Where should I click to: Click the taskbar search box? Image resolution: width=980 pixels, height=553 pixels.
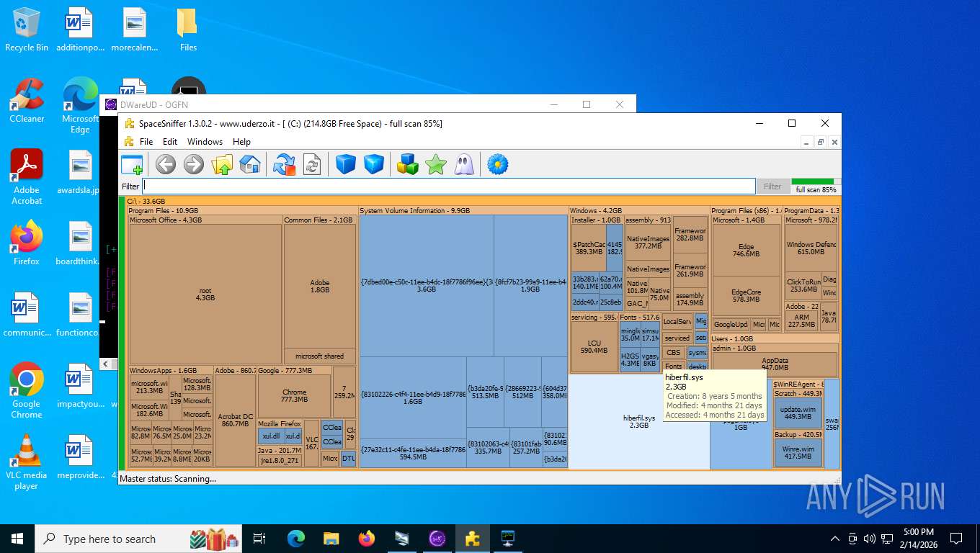tap(140, 539)
